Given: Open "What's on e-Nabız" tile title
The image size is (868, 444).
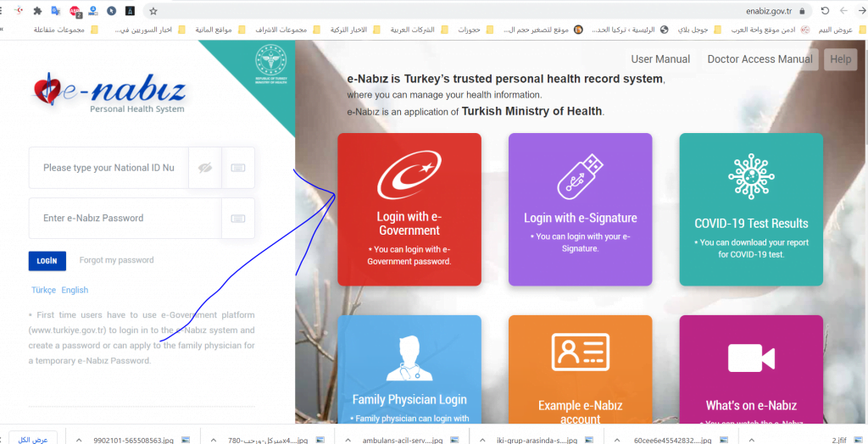Looking at the screenshot, I should (751, 406).
